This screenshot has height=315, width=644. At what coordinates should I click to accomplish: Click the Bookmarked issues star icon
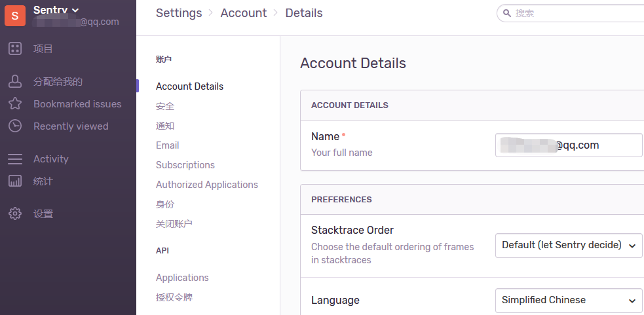coord(15,103)
